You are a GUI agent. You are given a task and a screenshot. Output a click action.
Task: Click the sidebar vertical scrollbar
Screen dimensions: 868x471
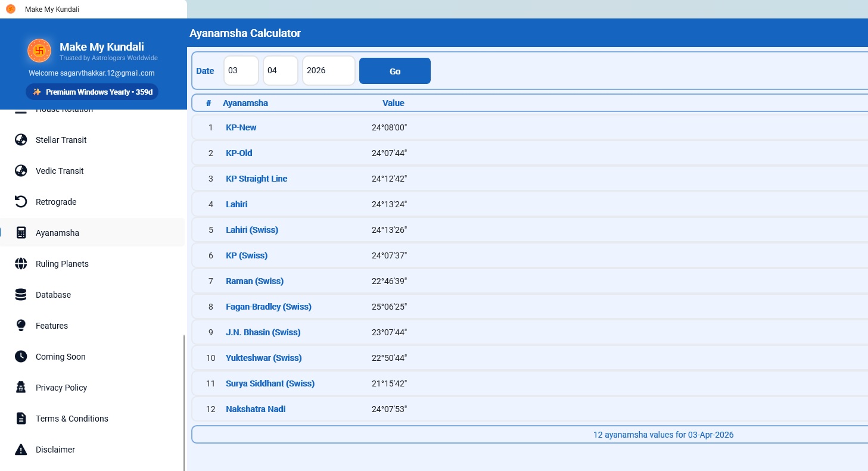(184, 403)
